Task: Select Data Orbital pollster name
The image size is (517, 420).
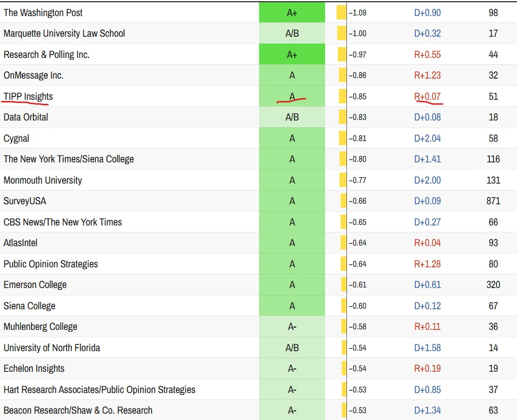Action: [26, 117]
